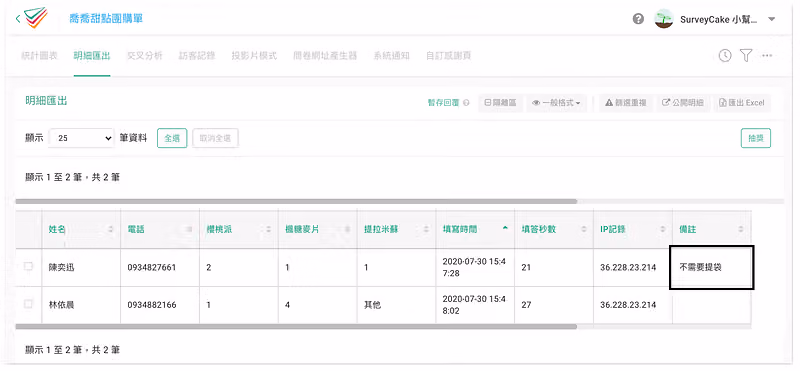Export data with 匯出 Excel button
800x371 pixels.
742,103
